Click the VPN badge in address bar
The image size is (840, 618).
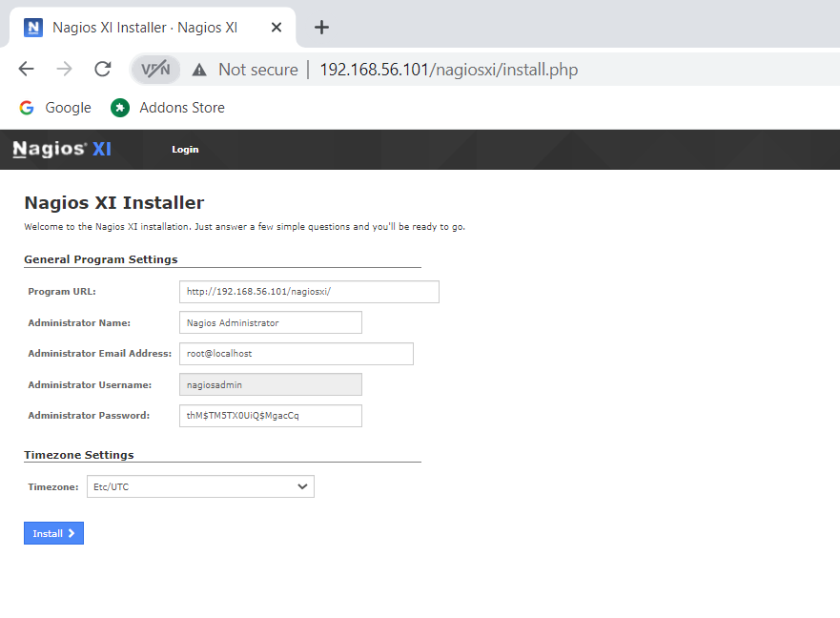coord(155,69)
